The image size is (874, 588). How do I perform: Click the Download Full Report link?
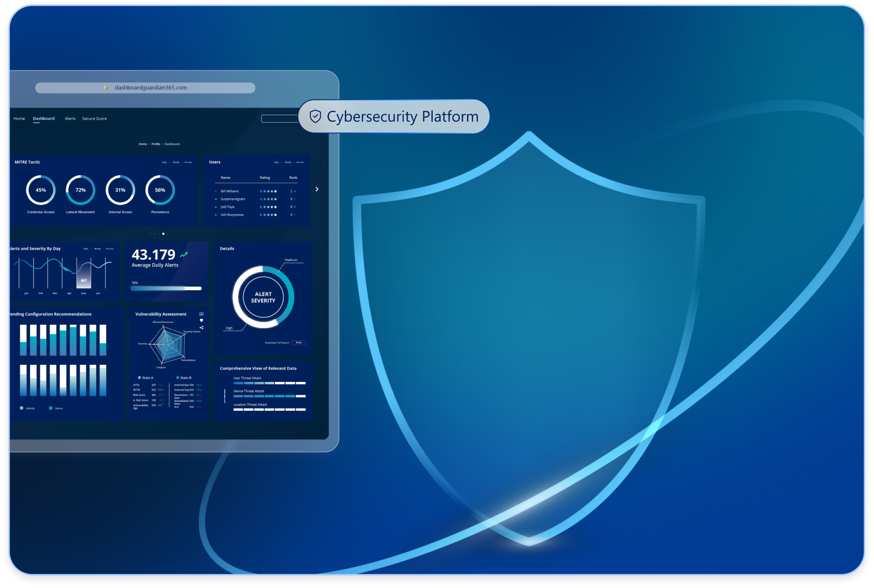pos(277,343)
